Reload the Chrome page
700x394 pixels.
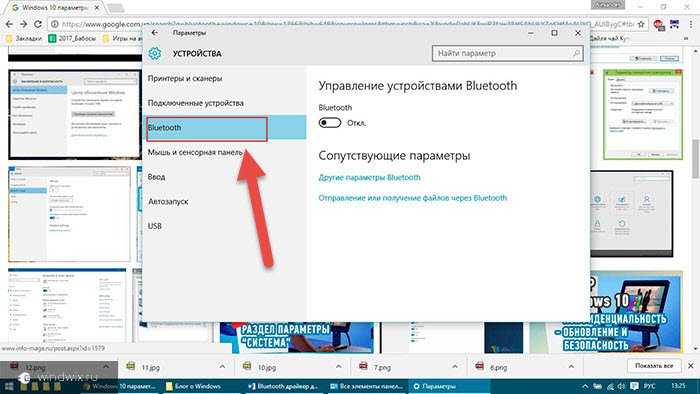coord(38,24)
